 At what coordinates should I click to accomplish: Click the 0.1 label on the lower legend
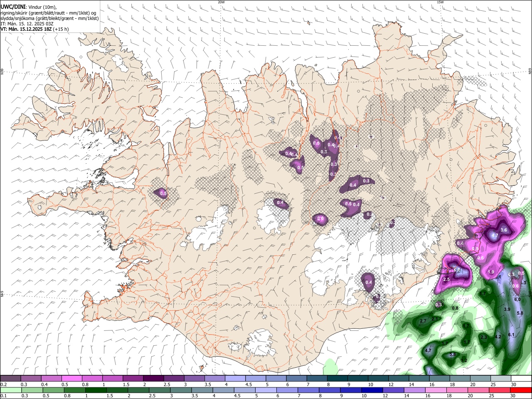click(x=4, y=396)
